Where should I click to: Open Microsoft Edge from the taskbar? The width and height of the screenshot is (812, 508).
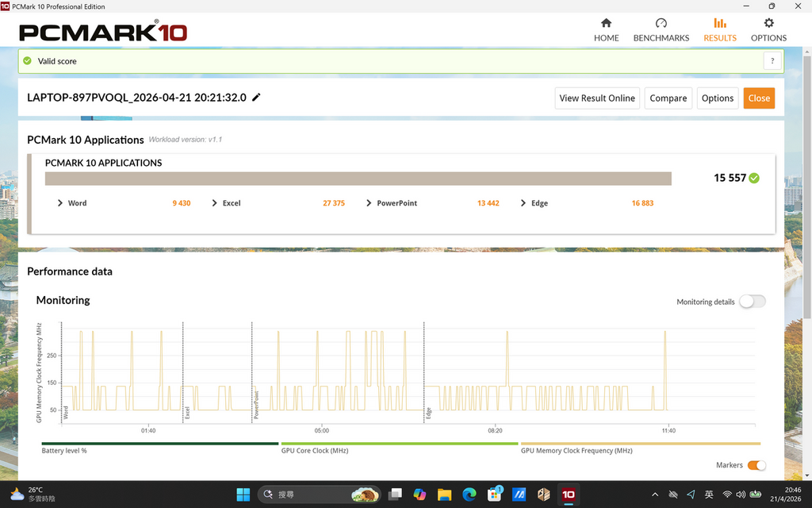(x=469, y=495)
